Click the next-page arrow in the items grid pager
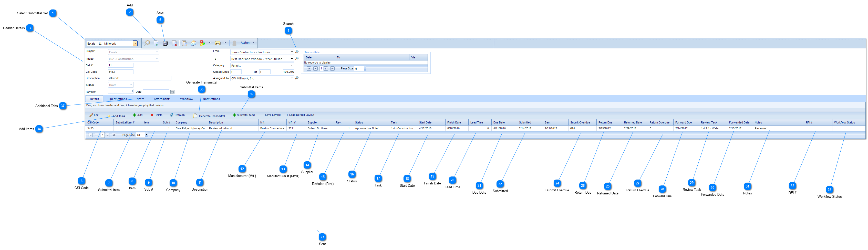 (x=107, y=135)
